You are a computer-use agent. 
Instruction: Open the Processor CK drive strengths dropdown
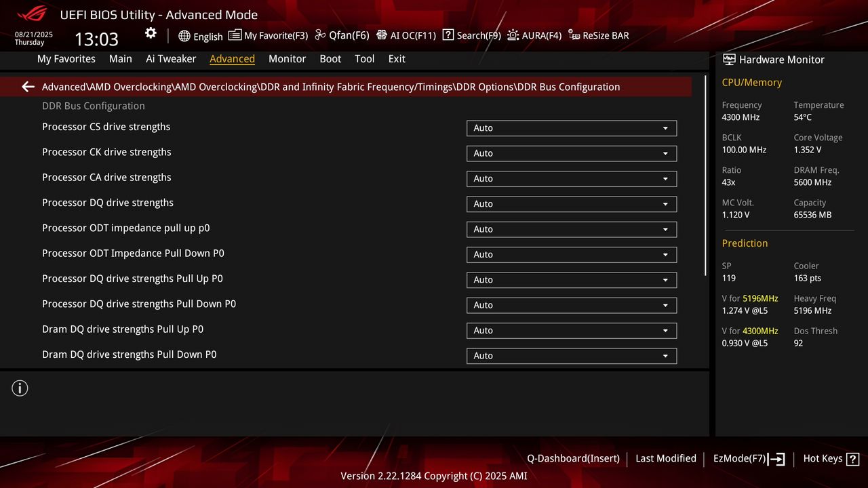click(571, 153)
